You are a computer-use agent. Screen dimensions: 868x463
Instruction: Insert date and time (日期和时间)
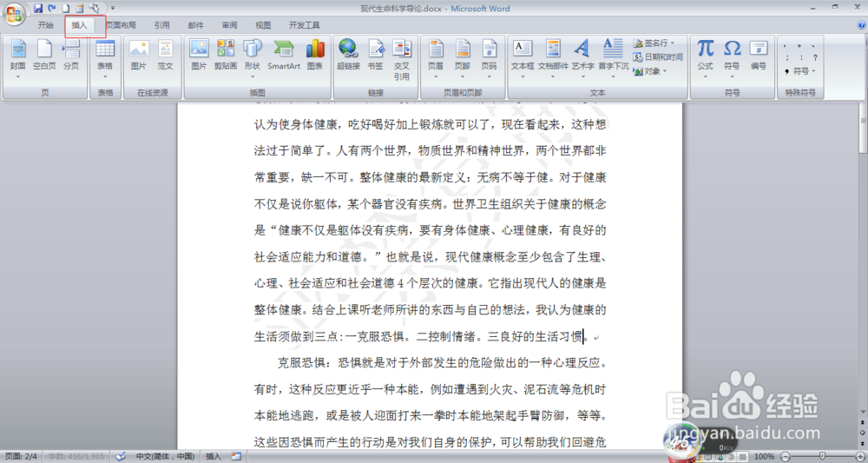tap(658, 56)
